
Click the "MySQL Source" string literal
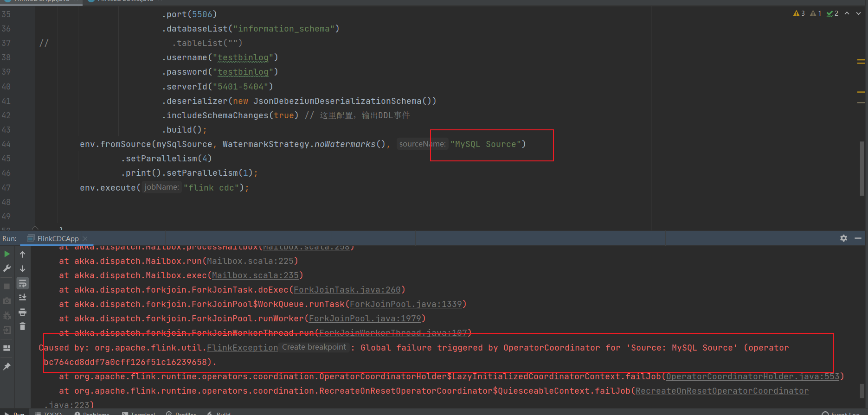point(485,144)
